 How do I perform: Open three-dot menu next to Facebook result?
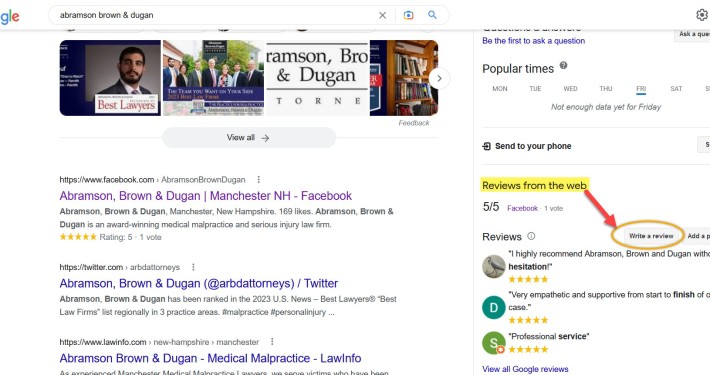pyautogui.click(x=259, y=180)
